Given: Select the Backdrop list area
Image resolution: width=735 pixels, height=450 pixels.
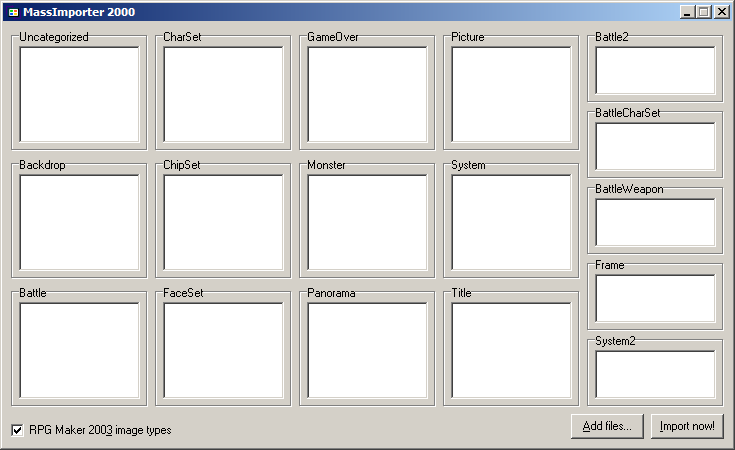Looking at the screenshot, I should 79,222.
